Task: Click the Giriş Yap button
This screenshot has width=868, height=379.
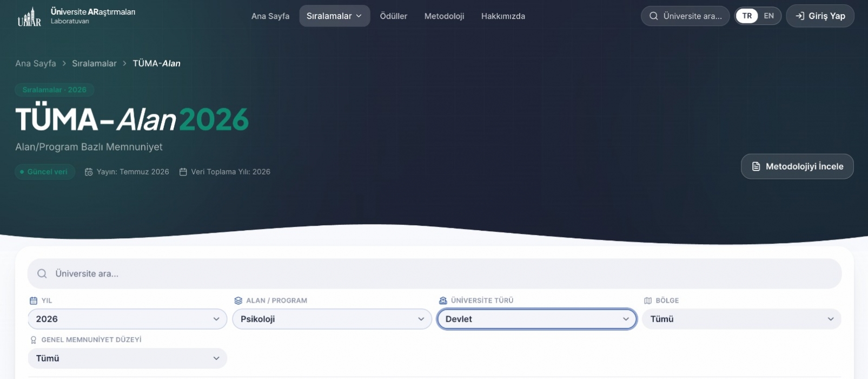Action: (x=820, y=16)
